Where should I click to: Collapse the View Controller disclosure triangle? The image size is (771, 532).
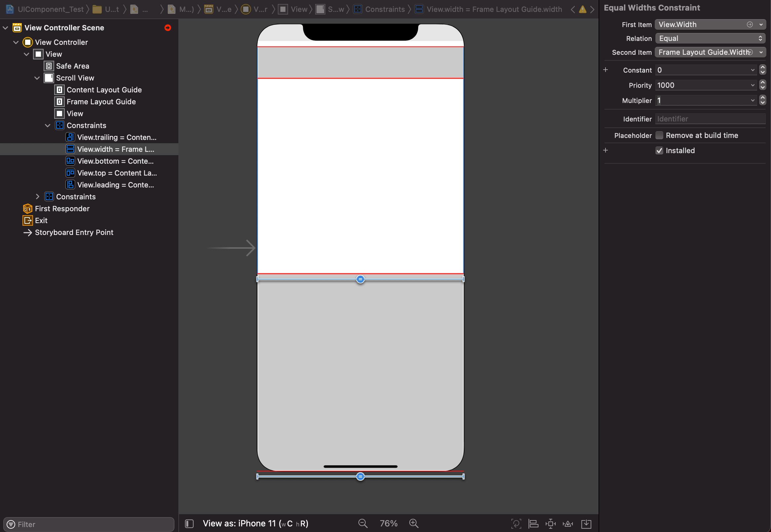click(x=16, y=42)
